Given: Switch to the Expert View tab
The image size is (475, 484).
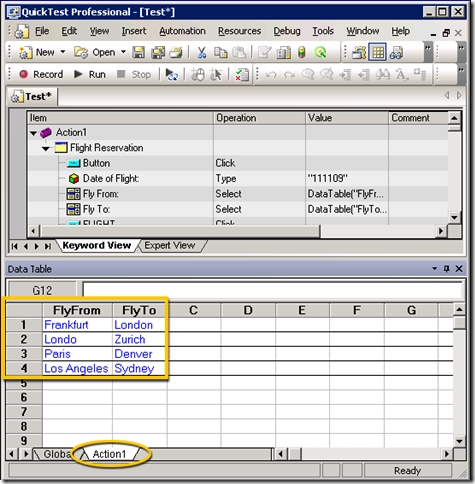Looking at the screenshot, I should 170,246.
